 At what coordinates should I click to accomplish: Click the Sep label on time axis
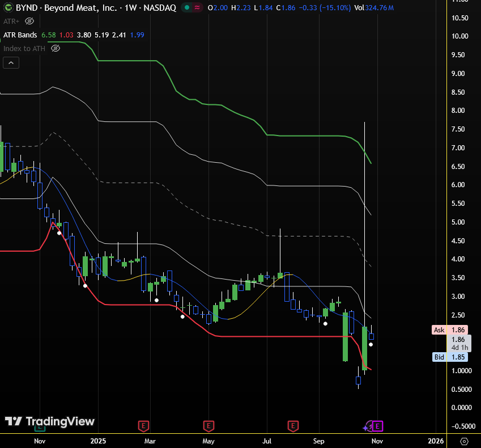point(319,441)
